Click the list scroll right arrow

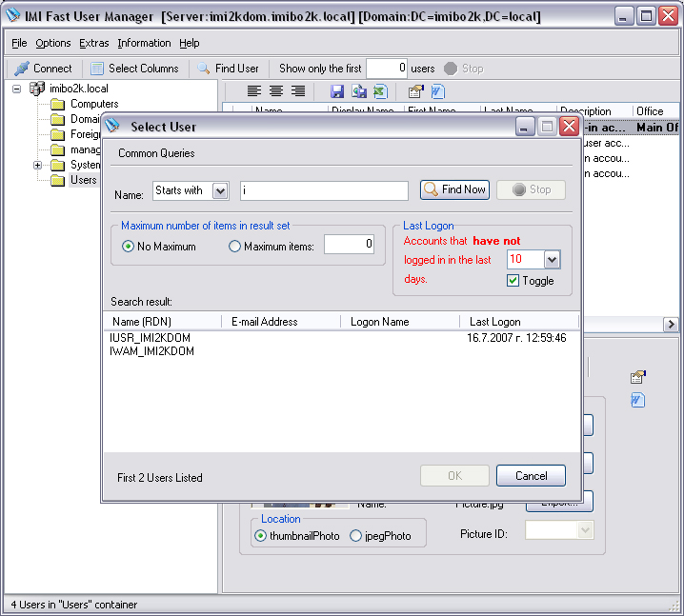click(671, 324)
